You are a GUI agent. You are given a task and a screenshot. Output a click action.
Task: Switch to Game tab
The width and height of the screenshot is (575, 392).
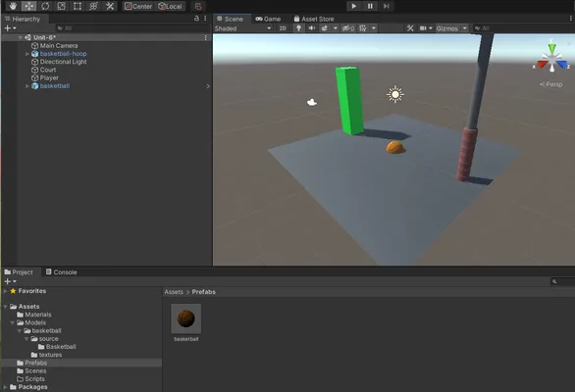(268, 19)
